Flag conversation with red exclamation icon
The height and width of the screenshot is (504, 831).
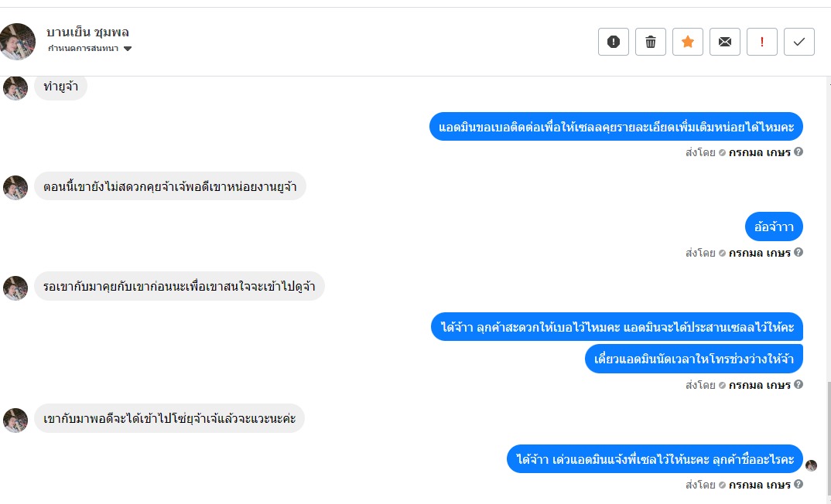coord(762,42)
